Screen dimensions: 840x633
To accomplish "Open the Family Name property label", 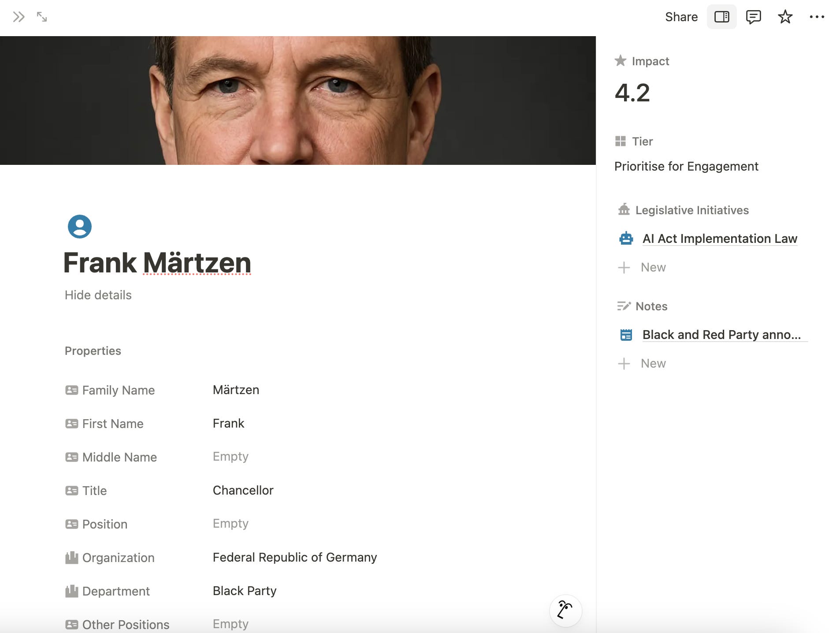I will (119, 390).
